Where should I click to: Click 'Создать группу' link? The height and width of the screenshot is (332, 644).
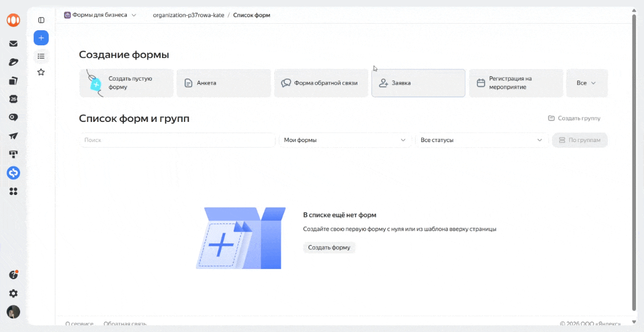[x=574, y=118]
